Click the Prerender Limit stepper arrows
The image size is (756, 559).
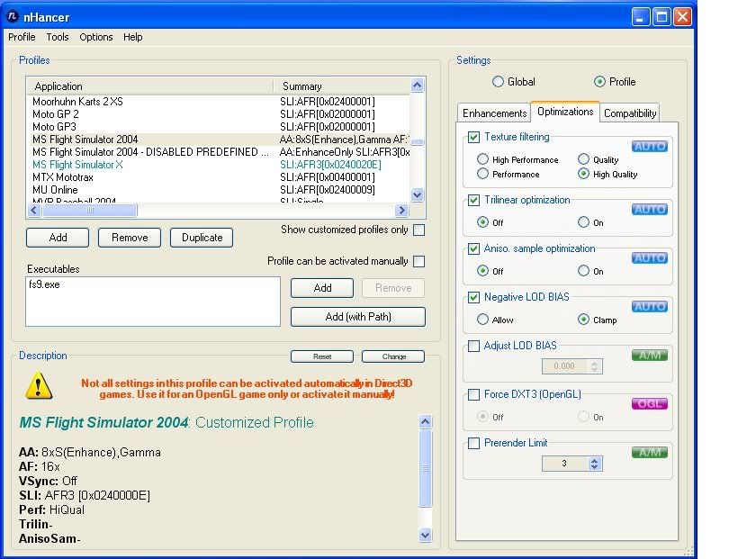[x=595, y=464]
